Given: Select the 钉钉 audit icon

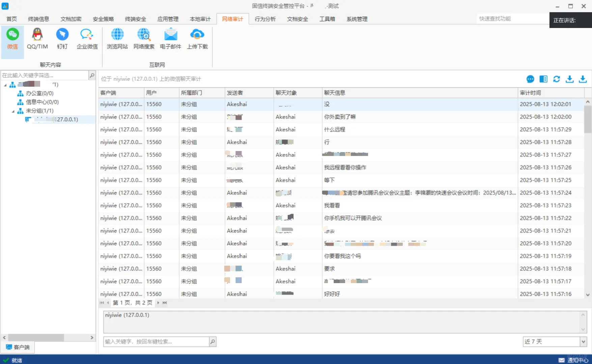Looking at the screenshot, I should pos(62,39).
